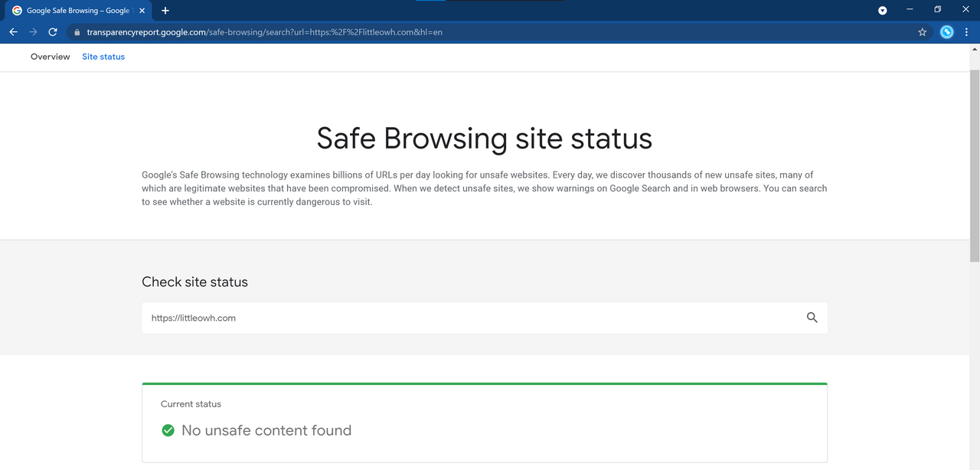Open the tab search dropdown circle
This screenshot has width=980, height=470.
pyautogui.click(x=883, y=11)
